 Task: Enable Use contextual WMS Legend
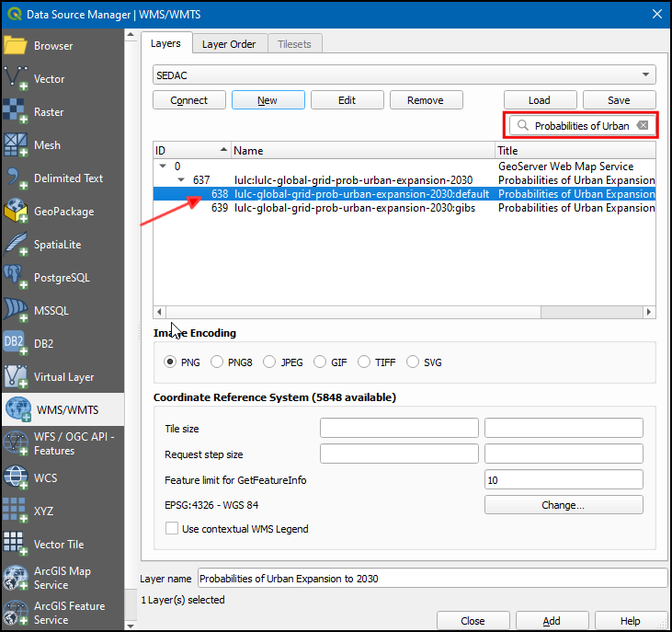click(172, 529)
